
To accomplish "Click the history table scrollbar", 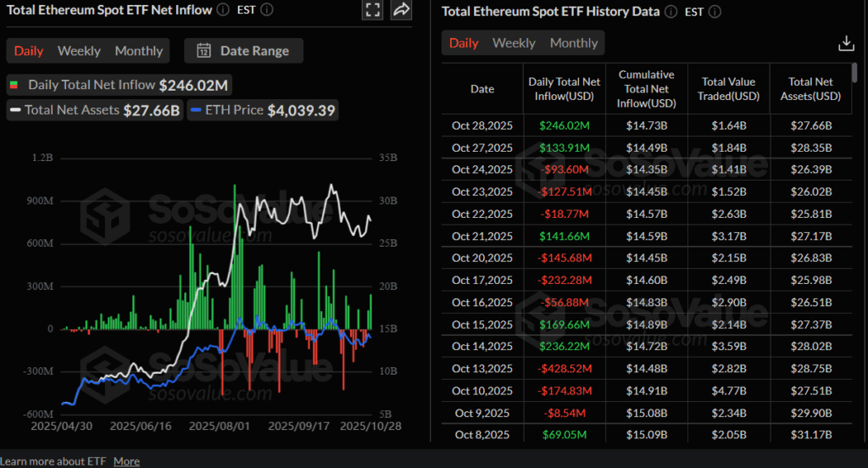I will tap(854, 73).
